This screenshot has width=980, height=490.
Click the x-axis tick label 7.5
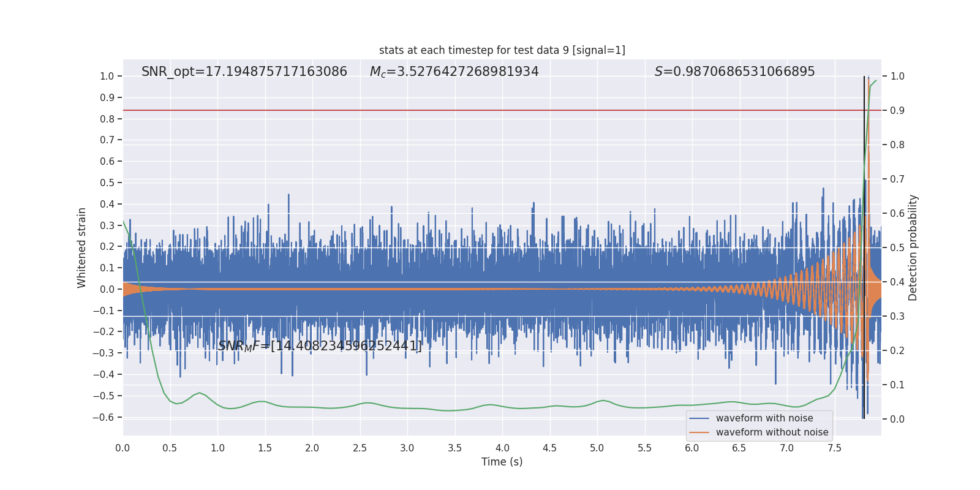(834, 448)
